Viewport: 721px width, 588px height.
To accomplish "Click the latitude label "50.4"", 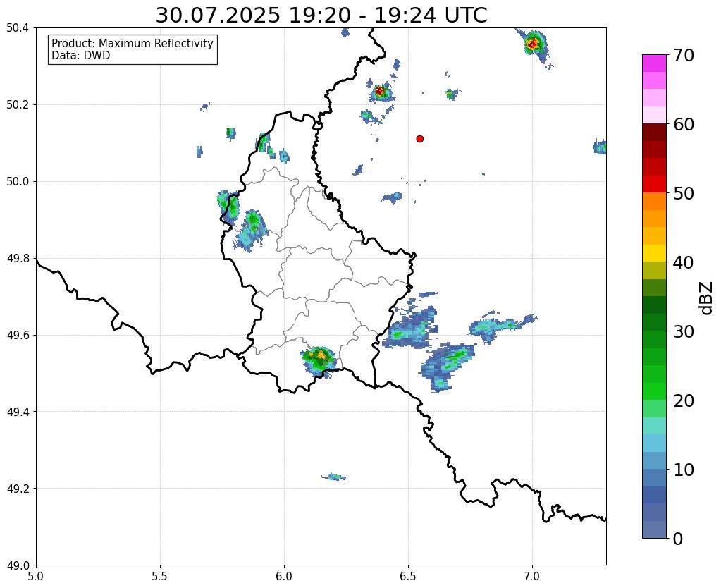I will (x=18, y=28).
